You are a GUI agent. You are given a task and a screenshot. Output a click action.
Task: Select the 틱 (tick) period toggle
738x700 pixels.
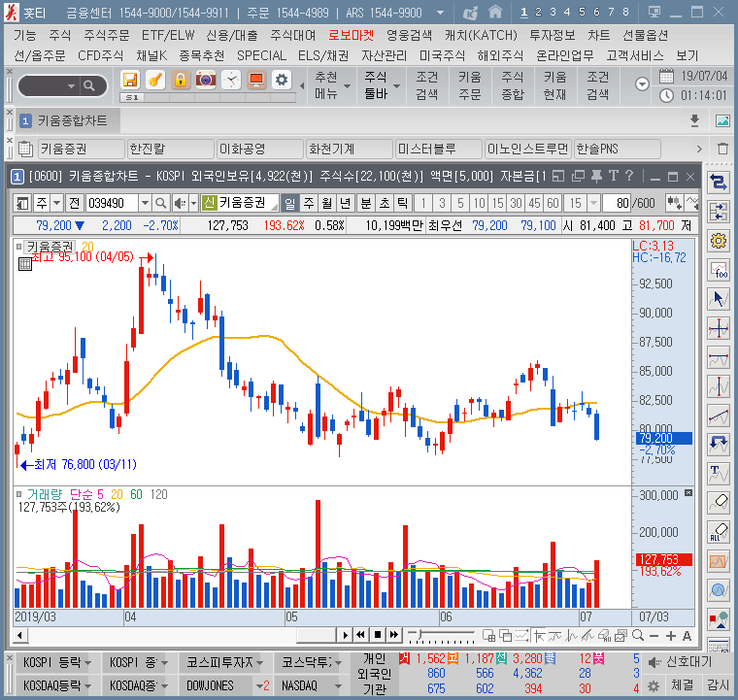pos(402,203)
